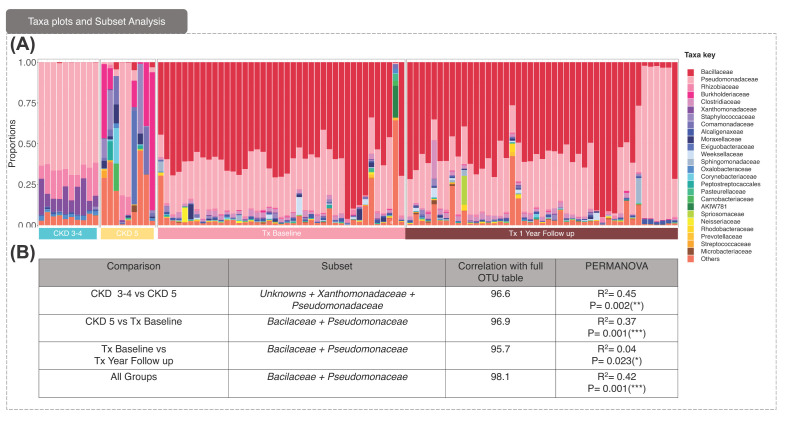
Task: Click the Moraxellaceae dark navy legend swatch
Action: (x=691, y=139)
